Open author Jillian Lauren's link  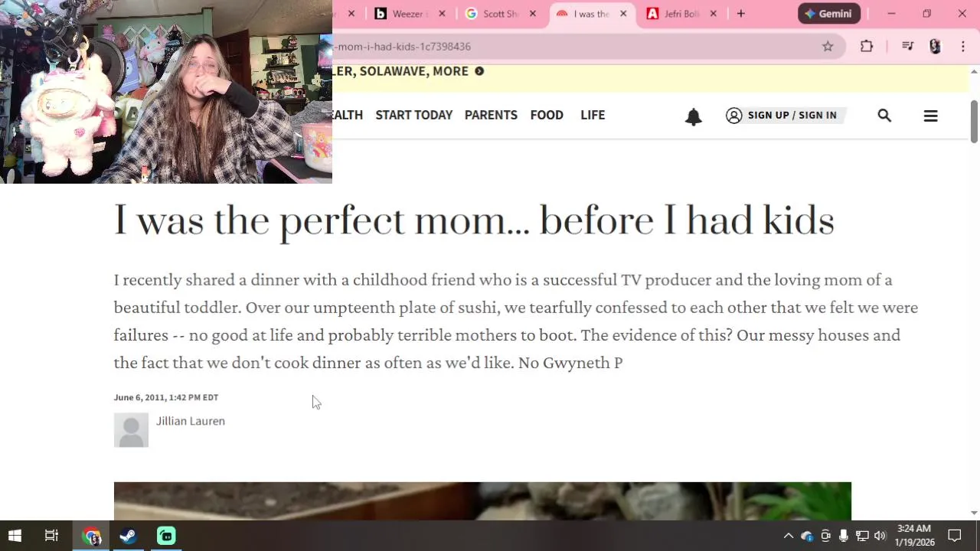point(191,421)
